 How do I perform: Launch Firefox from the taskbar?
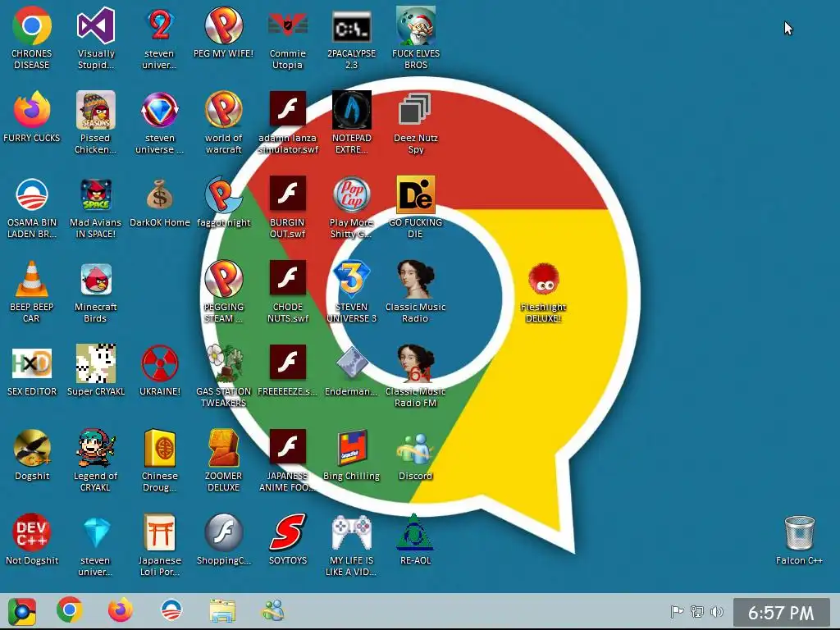121,610
